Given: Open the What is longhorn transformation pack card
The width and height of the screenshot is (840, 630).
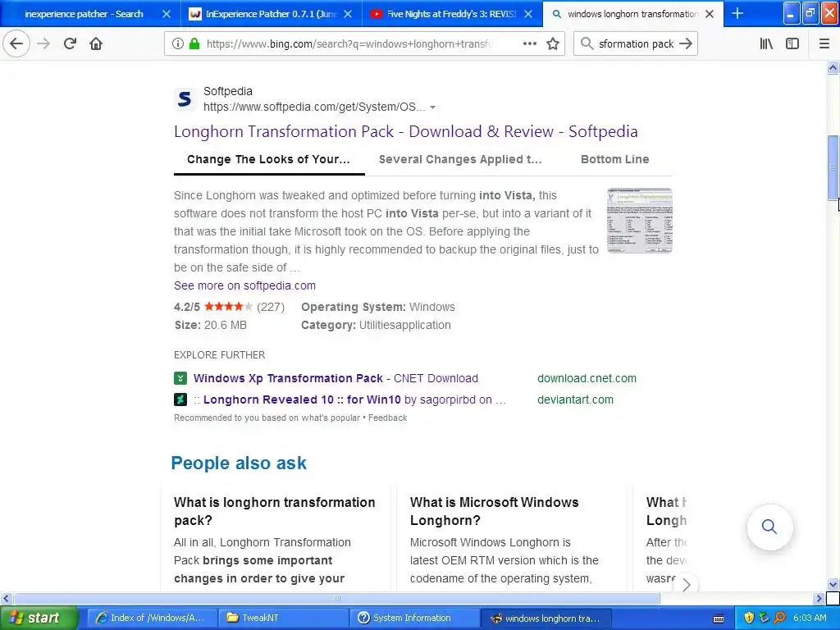Looking at the screenshot, I should pos(276,540).
